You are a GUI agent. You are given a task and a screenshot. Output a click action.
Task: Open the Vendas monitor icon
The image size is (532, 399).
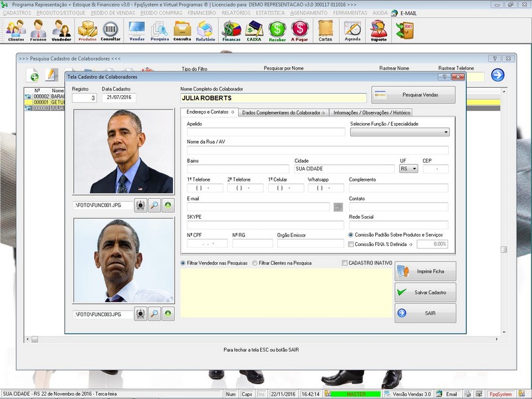tap(137, 31)
